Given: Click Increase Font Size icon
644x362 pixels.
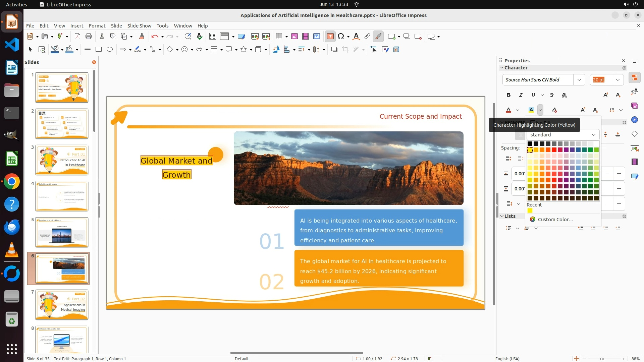Looking at the screenshot, I should [605, 95].
